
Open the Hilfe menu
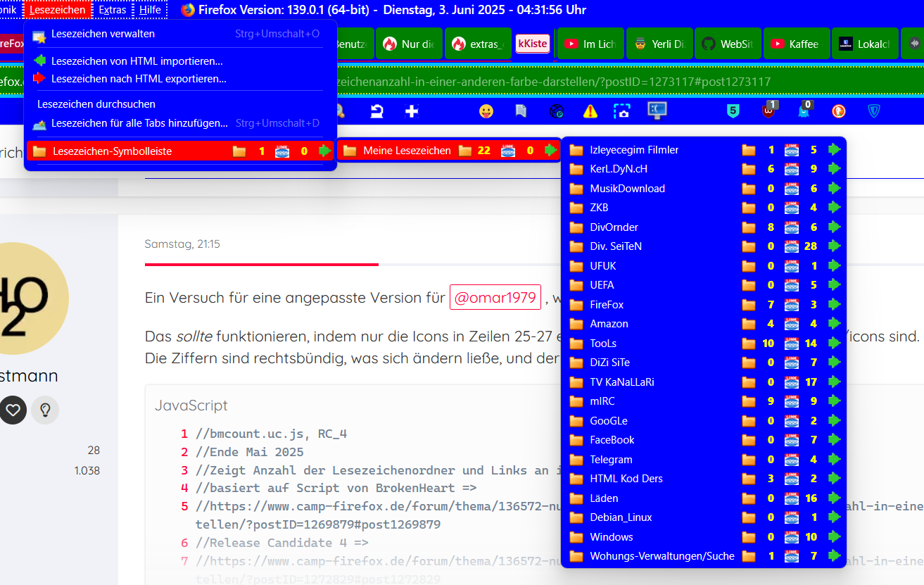(150, 10)
